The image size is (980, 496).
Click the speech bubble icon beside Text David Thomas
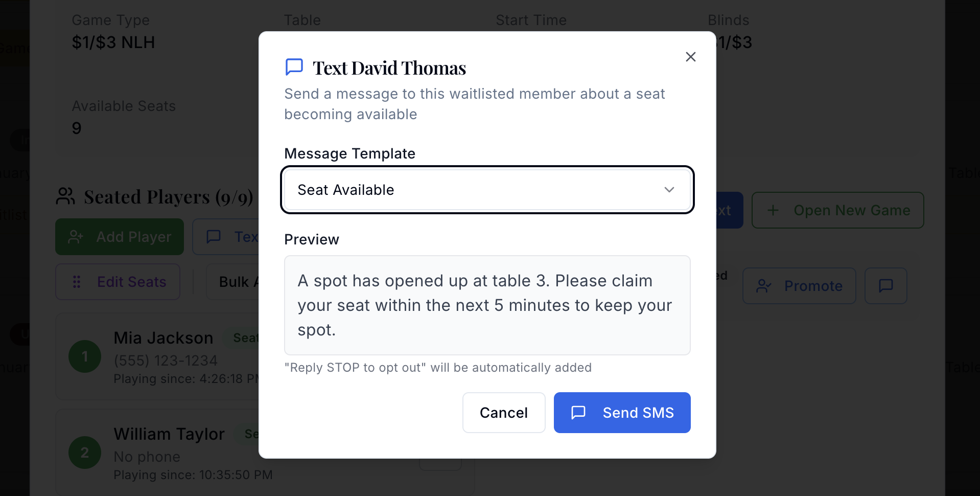pos(294,66)
